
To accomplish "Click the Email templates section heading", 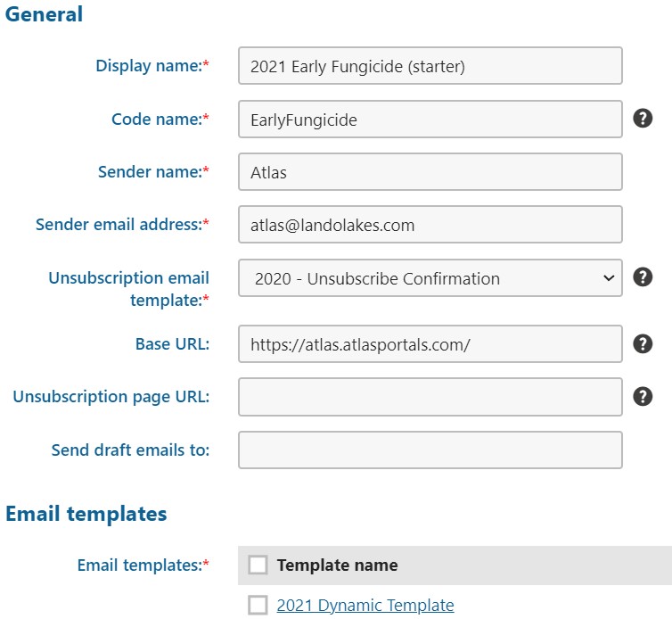I will tap(86, 514).
